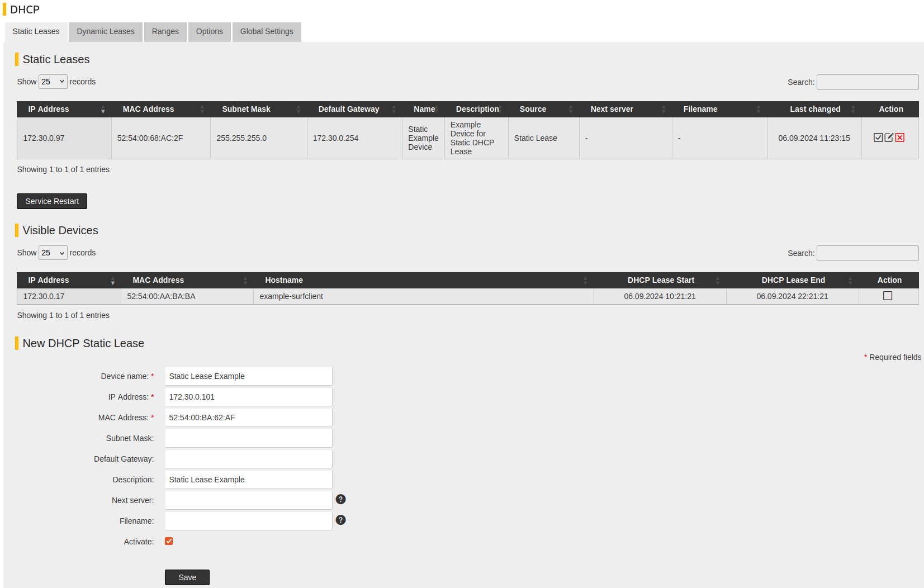
Task: Select lease start 06.09.2024 10:21:21
Action: point(660,296)
